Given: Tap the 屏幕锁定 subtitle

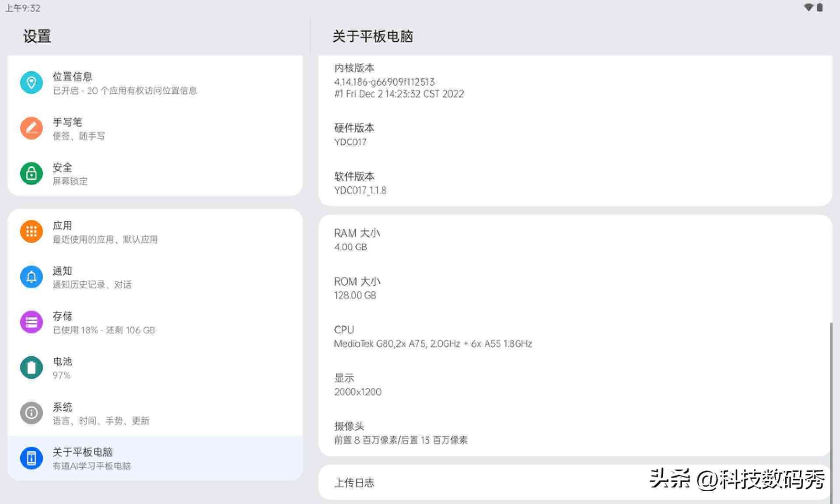Looking at the screenshot, I should [70, 181].
